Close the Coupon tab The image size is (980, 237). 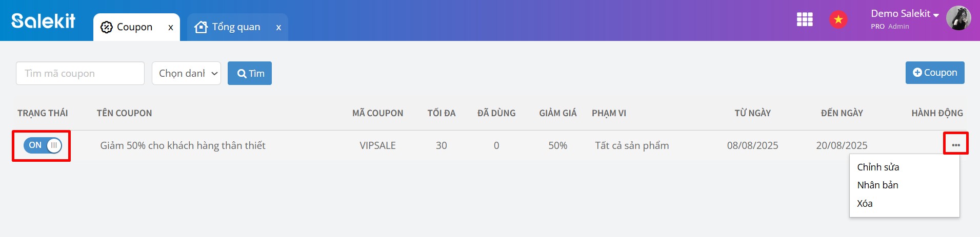171,28
